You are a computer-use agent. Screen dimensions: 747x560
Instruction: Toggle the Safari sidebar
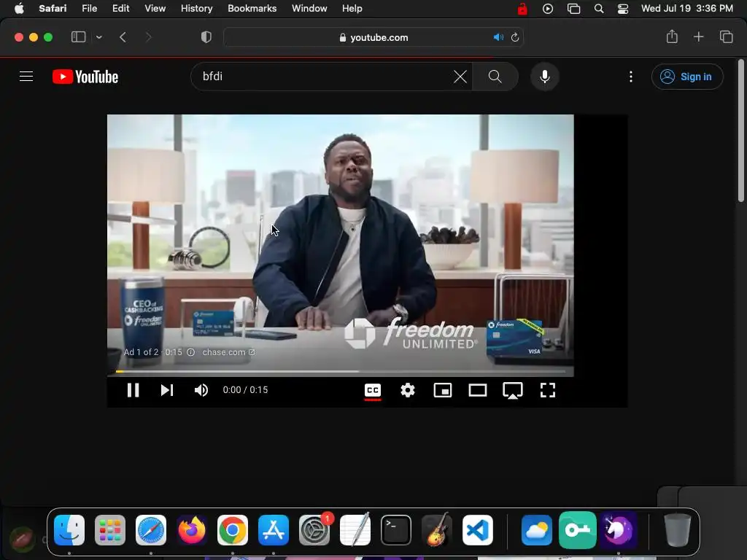pos(78,37)
